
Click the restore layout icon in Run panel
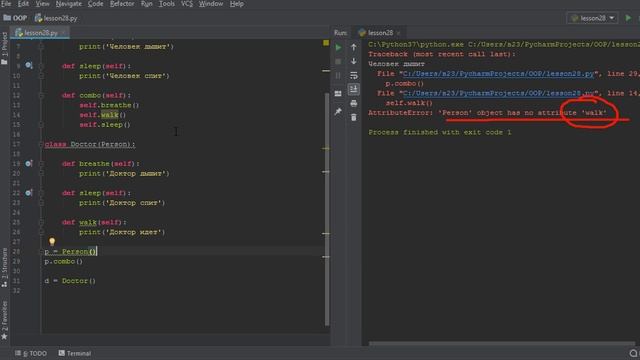pos(338,93)
